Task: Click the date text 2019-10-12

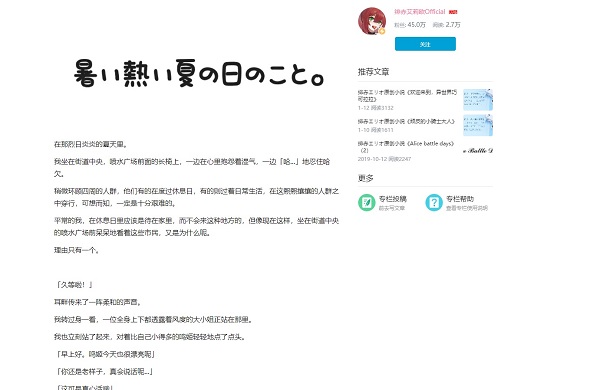Action: pos(372,159)
